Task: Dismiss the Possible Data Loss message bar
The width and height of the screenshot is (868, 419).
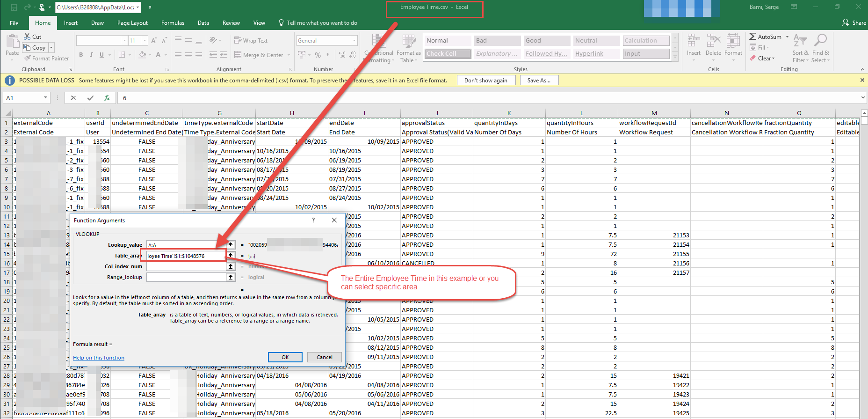Action: (x=862, y=80)
